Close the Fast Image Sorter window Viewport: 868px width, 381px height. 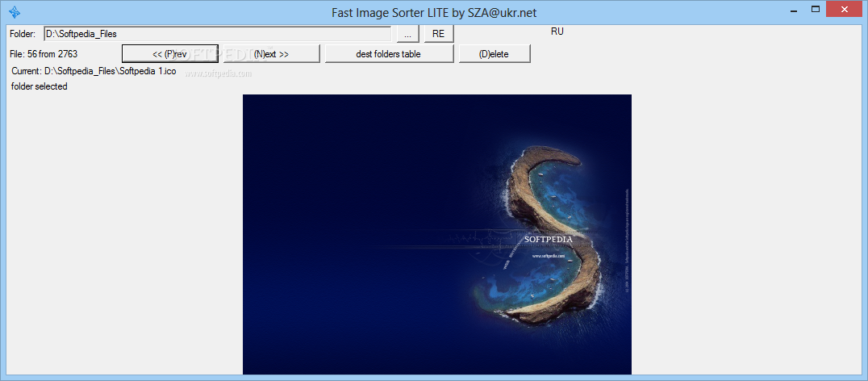coord(845,9)
